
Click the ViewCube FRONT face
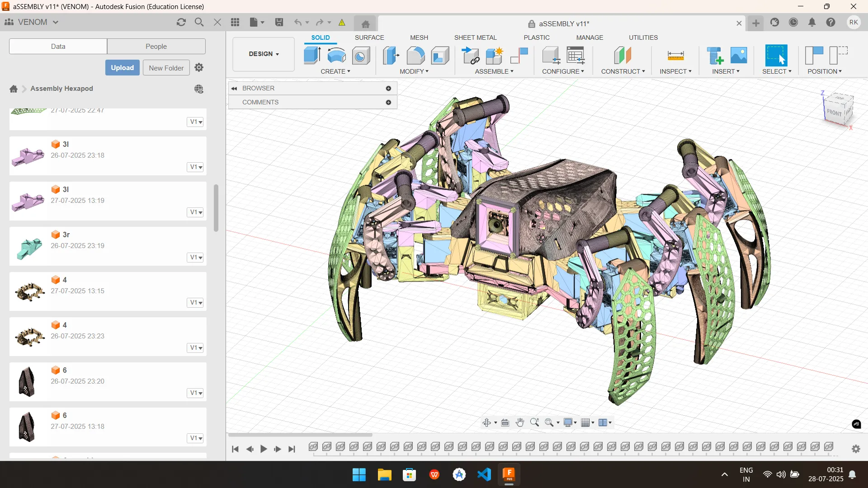tap(834, 113)
